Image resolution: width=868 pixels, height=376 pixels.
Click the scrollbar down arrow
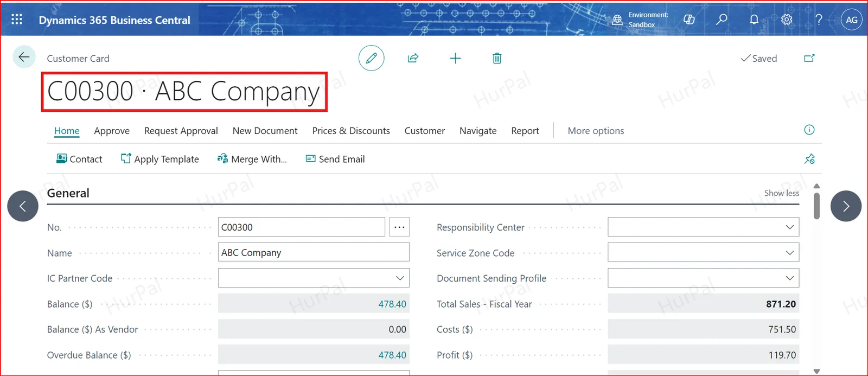pos(817,372)
